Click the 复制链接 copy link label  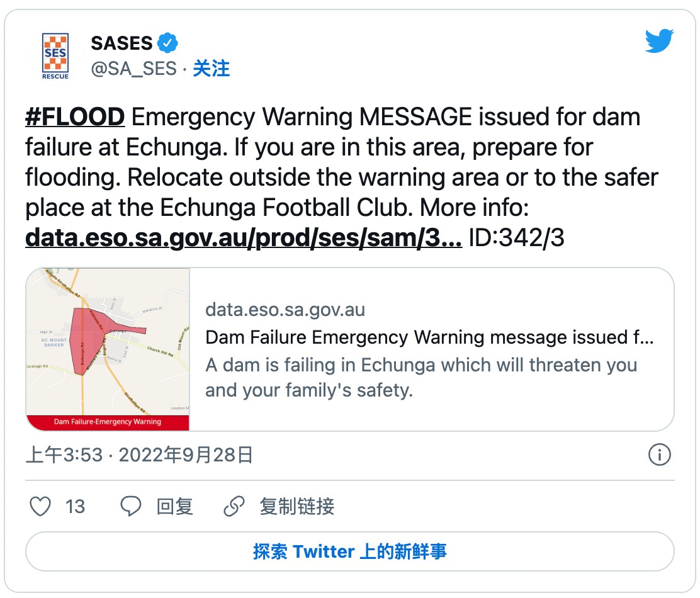pyautogui.click(x=296, y=506)
